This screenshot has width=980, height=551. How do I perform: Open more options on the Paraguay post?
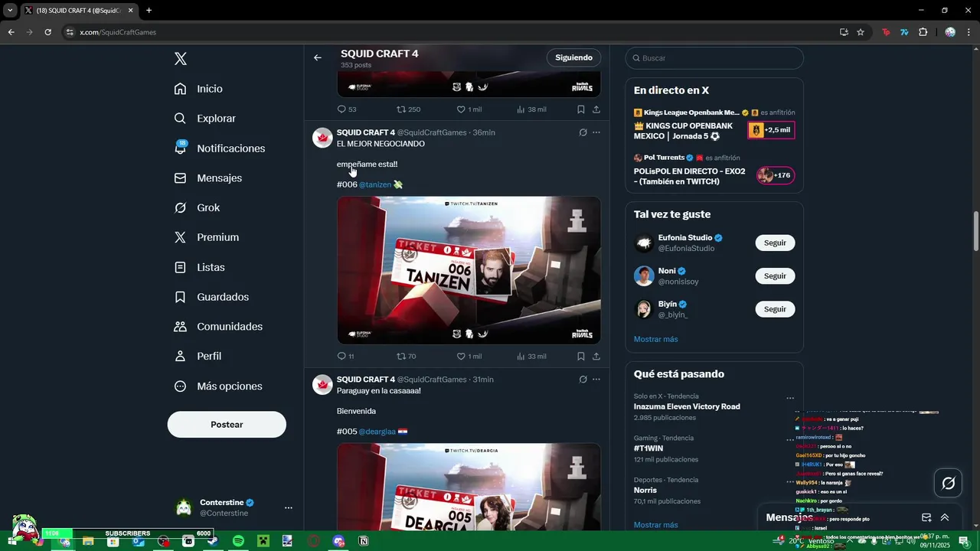tap(596, 380)
